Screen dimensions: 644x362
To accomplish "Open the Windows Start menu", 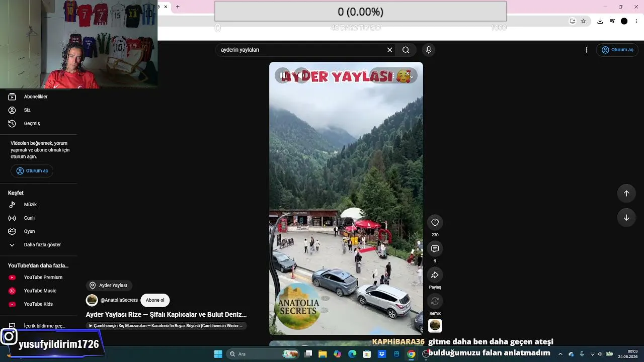I will coord(218,354).
